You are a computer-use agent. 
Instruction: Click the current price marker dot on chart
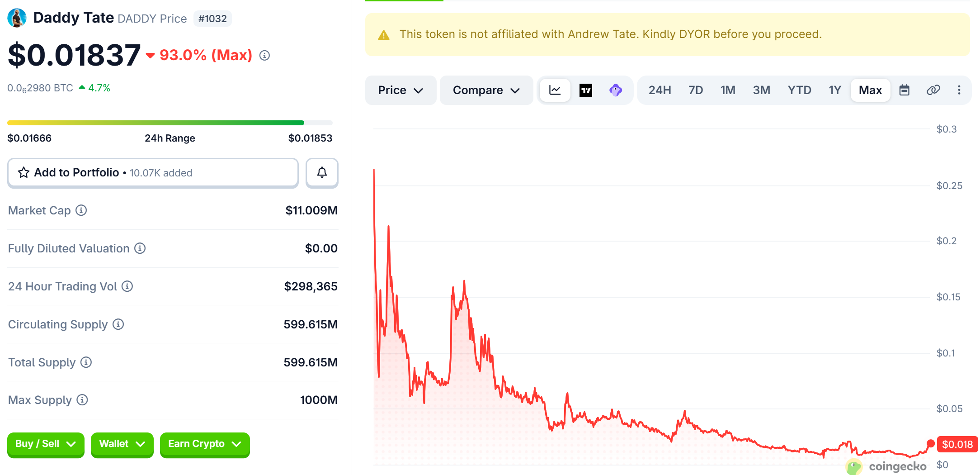click(930, 444)
